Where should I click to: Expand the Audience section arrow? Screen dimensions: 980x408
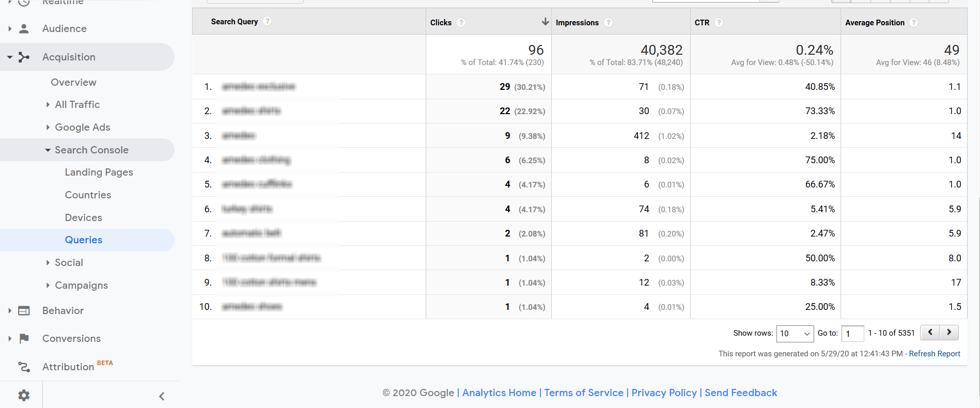tap(10, 28)
